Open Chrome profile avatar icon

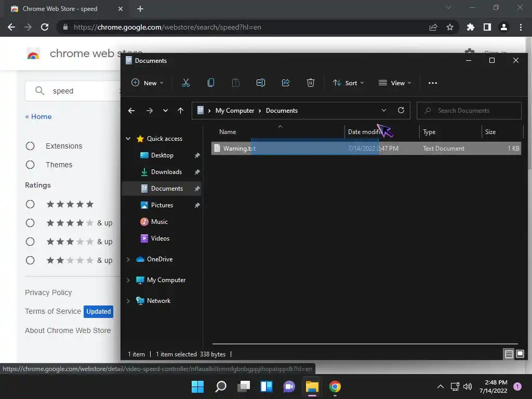pyautogui.click(x=504, y=27)
